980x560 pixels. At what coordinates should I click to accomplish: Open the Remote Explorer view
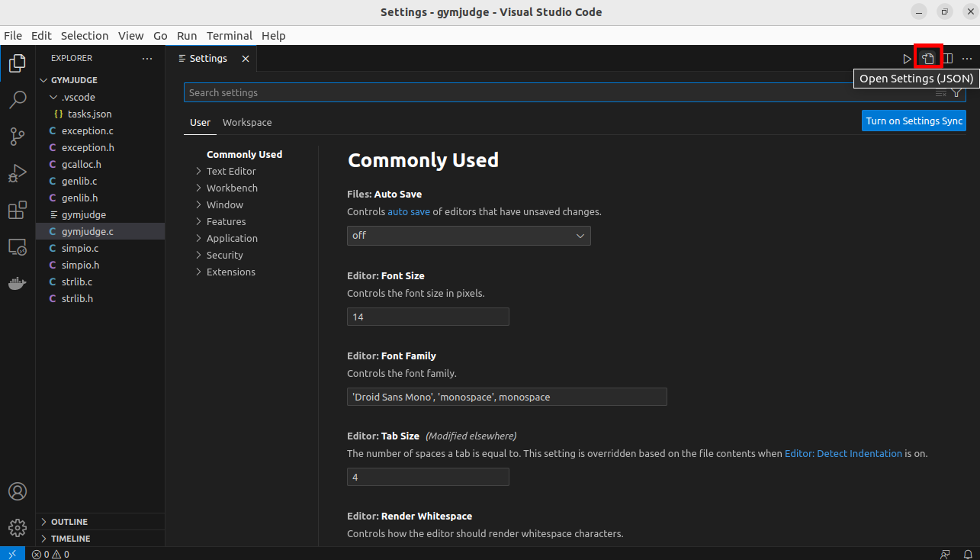tap(17, 247)
